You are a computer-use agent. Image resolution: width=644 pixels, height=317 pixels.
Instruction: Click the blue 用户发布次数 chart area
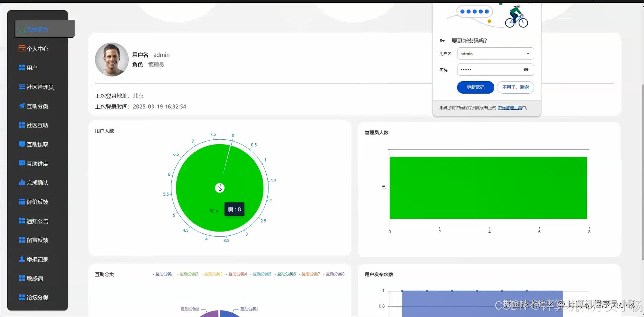coord(482,304)
